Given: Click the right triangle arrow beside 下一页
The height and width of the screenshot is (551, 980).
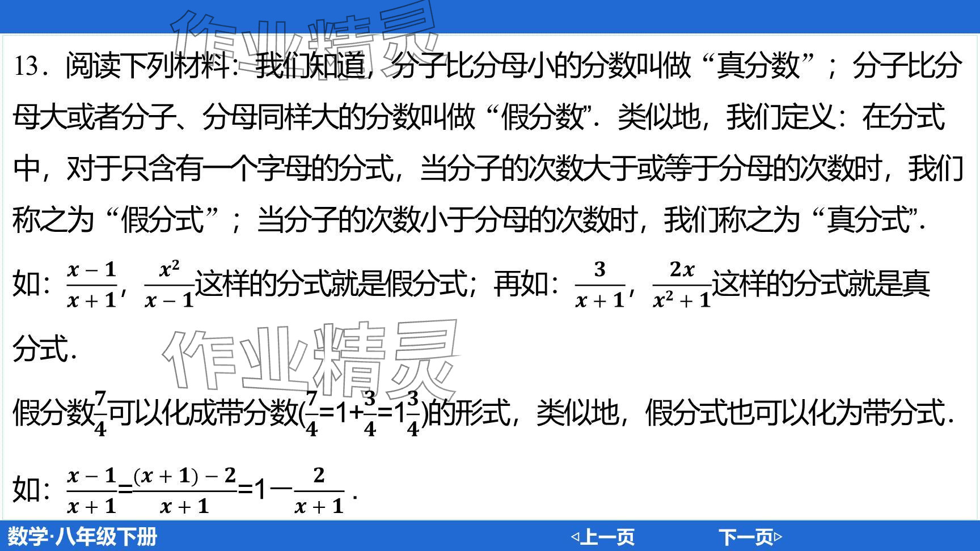Looking at the screenshot, I should (x=778, y=536).
